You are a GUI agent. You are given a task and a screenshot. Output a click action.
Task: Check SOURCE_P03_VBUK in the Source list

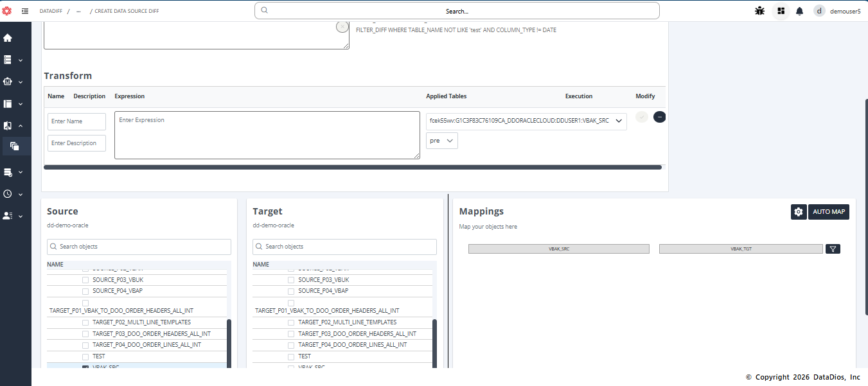coord(85,280)
